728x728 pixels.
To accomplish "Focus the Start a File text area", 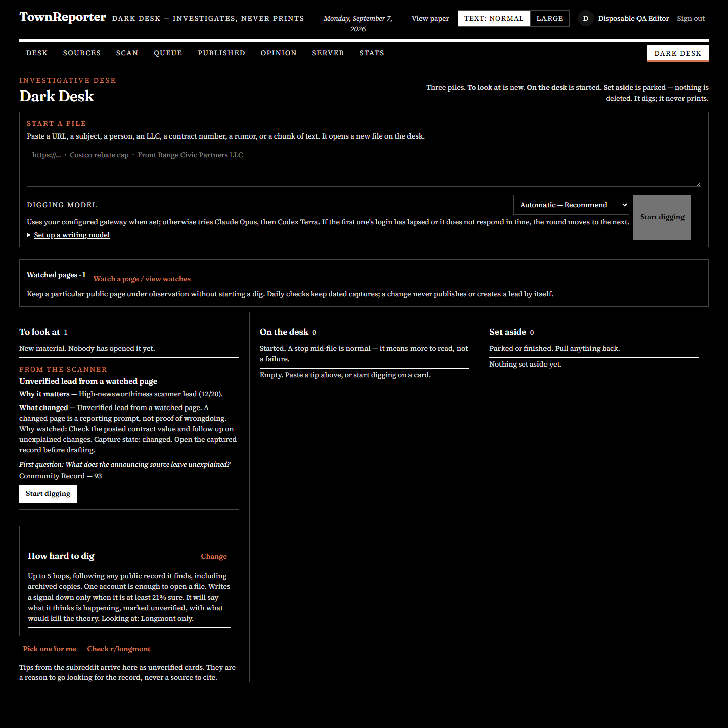I will pos(364,166).
